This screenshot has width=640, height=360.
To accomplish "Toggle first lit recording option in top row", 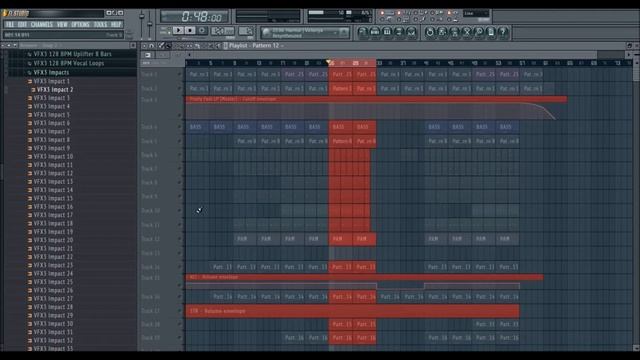I will [382, 13].
